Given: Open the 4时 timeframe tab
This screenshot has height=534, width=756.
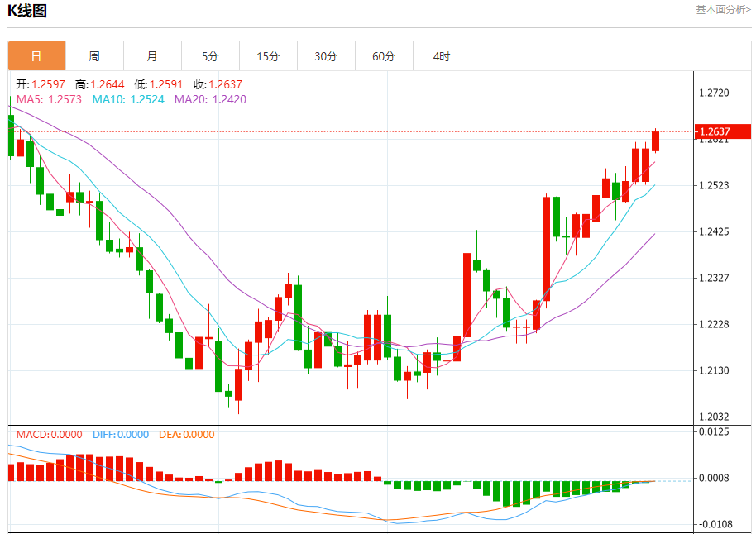Looking at the screenshot, I should coord(442,56).
